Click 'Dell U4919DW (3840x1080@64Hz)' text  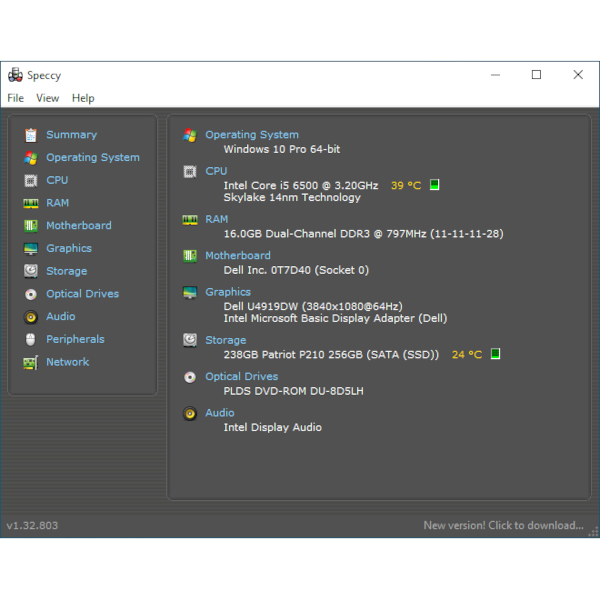point(313,307)
